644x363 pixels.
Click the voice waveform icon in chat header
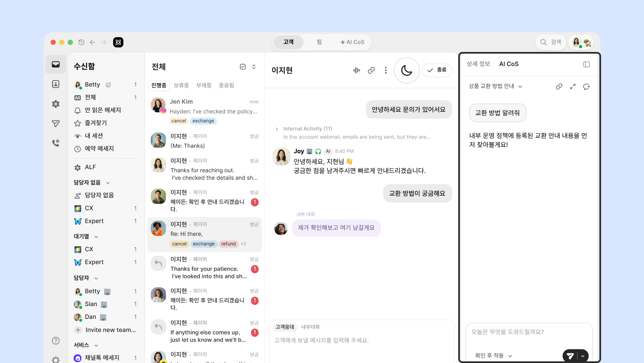tap(357, 71)
